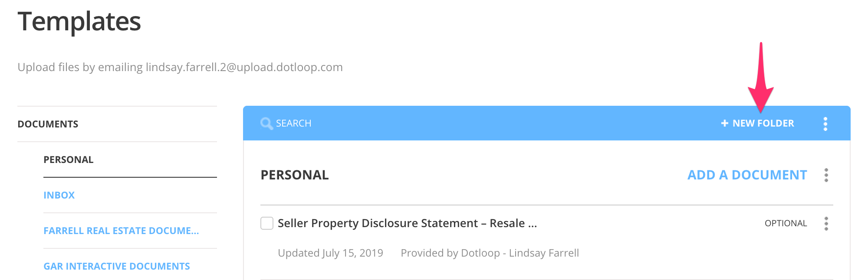This screenshot has height=280, width=868.
Task: Click the Templates page heading
Action: coord(79,22)
